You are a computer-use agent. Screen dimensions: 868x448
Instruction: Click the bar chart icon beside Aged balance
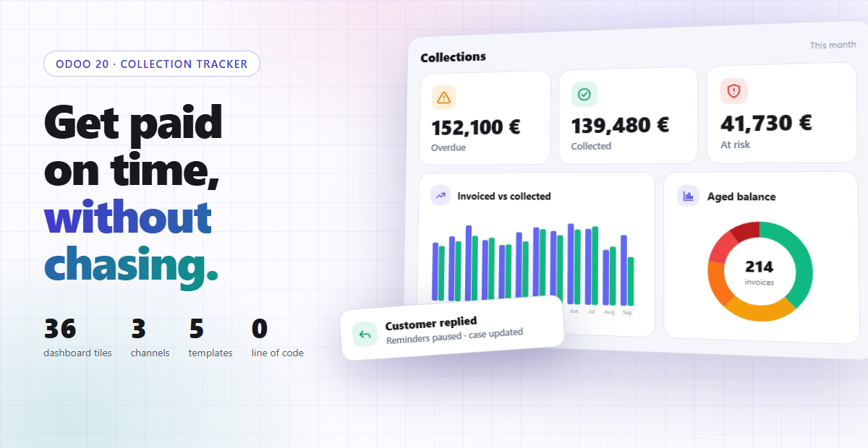point(688,196)
